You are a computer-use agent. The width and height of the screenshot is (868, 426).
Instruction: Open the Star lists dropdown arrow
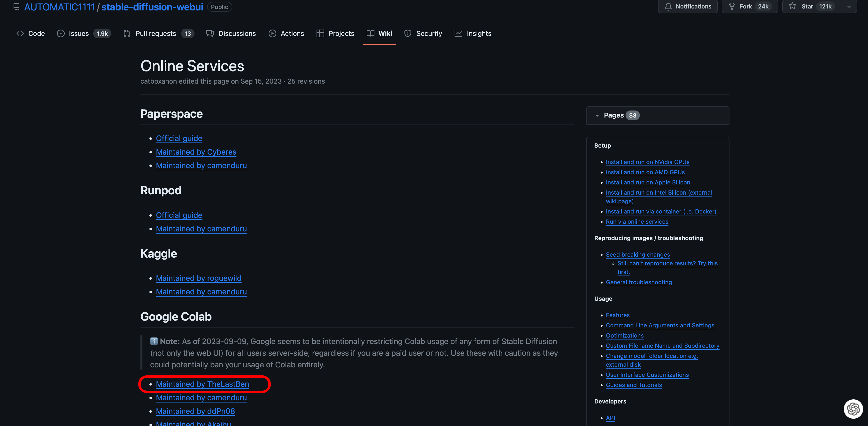[849, 7]
